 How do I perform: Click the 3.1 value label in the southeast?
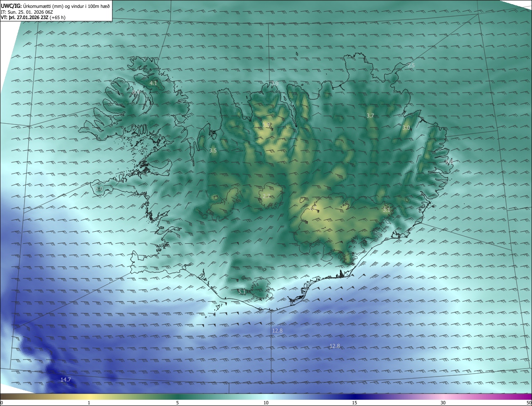tap(387, 210)
